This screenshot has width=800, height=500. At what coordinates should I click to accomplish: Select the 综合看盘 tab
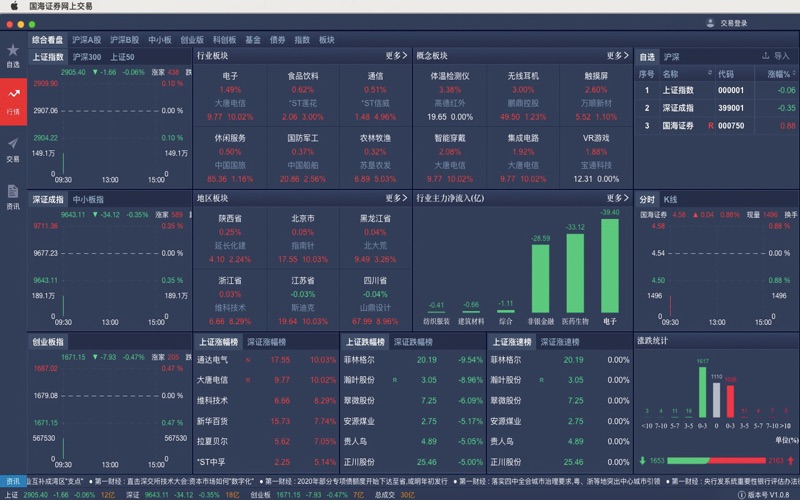tap(47, 40)
